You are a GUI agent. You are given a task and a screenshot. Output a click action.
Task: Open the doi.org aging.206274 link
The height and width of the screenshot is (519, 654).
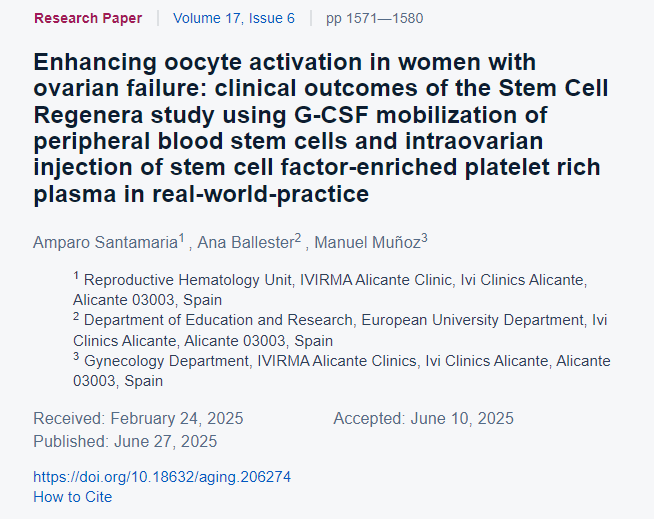coord(162,477)
